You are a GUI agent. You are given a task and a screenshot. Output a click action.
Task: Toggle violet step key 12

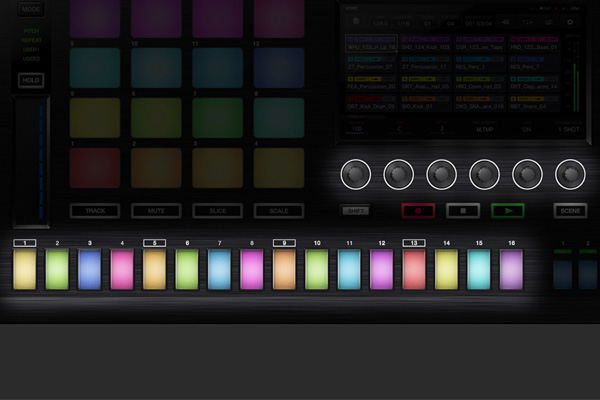pyautogui.click(x=382, y=269)
